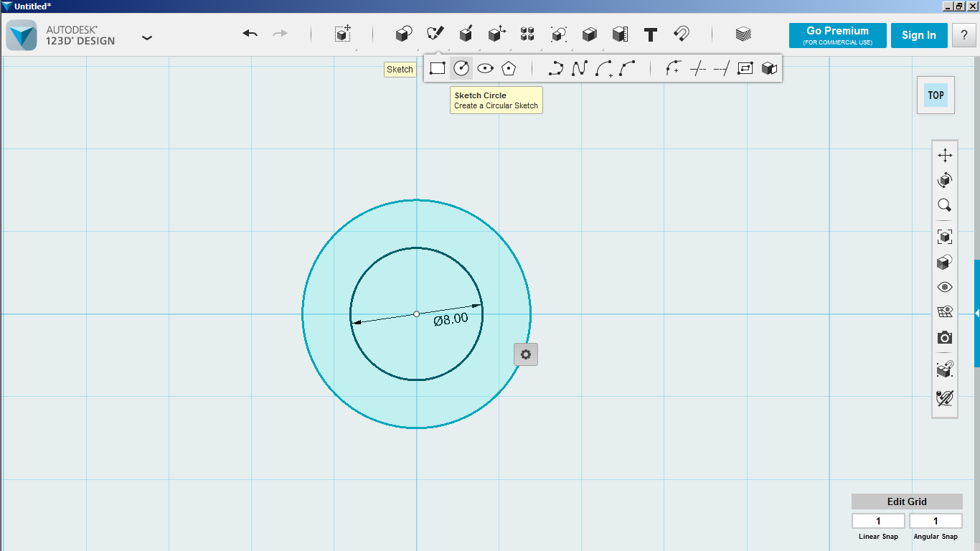Expand the right side panel arrow

(x=977, y=314)
